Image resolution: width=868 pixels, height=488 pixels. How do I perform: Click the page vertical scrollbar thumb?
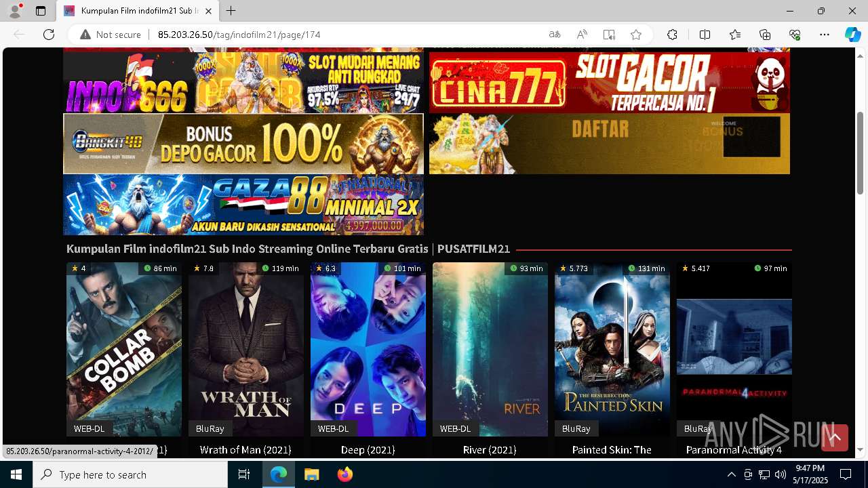pos(860,152)
